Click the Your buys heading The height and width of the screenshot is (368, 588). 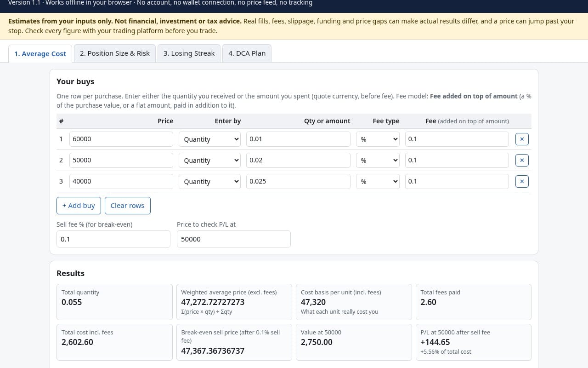(x=75, y=81)
